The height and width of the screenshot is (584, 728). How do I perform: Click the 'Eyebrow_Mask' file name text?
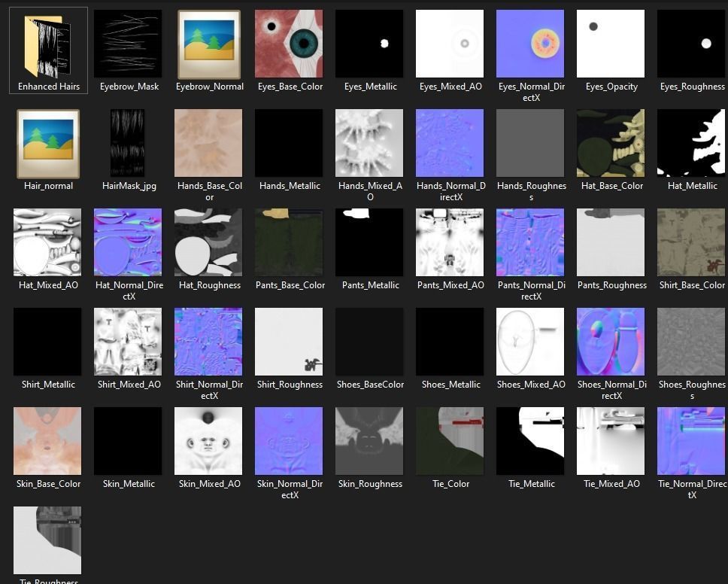129,87
